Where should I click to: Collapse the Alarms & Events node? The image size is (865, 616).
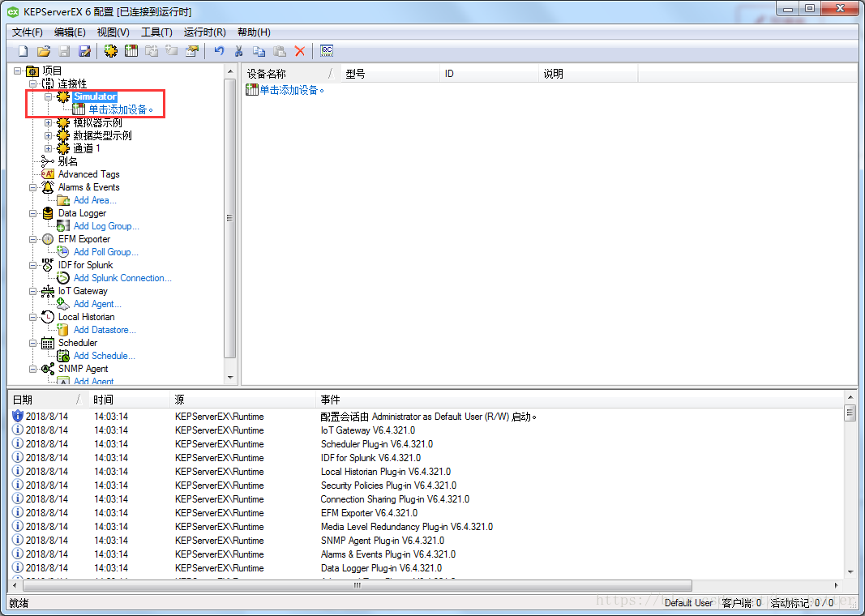click(33, 187)
